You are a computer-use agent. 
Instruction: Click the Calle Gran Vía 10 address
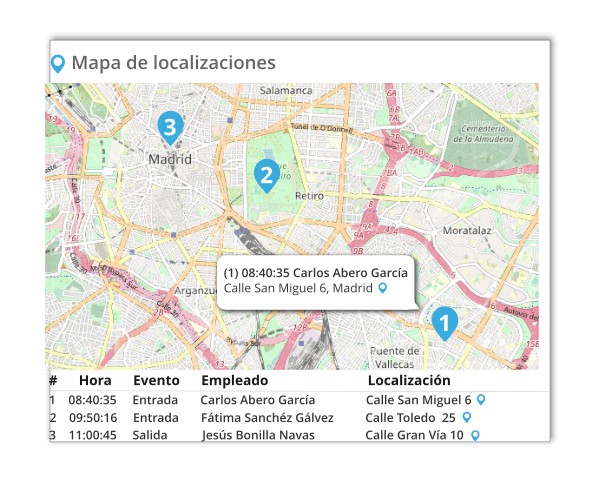pyautogui.click(x=414, y=435)
